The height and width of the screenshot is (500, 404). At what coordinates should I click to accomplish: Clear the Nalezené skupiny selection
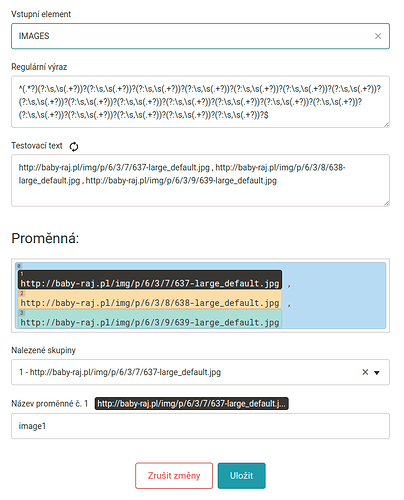[365, 372]
